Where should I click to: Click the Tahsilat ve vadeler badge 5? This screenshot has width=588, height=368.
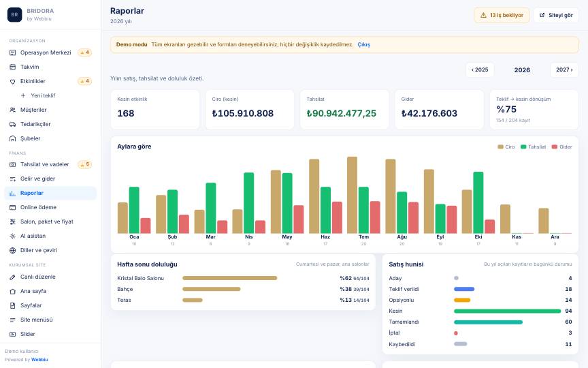pyautogui.click(x=85, y=164)
